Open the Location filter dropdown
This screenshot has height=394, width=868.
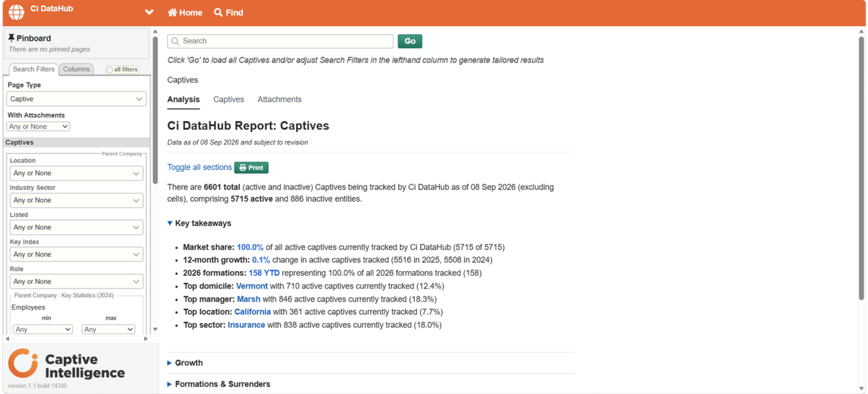click(76, 173)
